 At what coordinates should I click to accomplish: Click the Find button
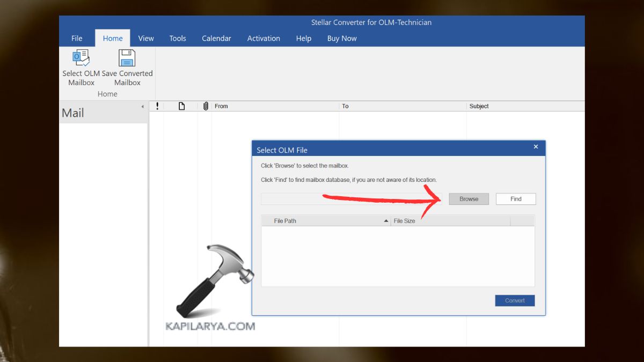pos(515,198)
